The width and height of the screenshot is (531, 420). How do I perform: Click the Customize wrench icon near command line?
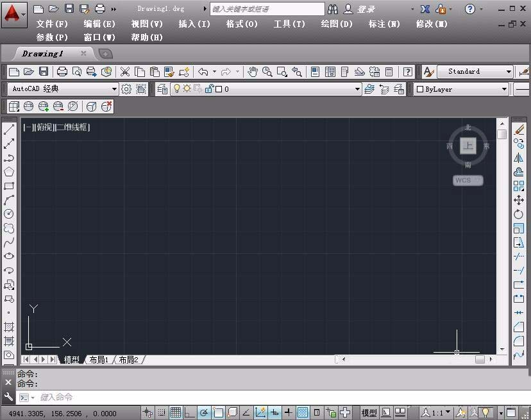[x=8, y=397]
